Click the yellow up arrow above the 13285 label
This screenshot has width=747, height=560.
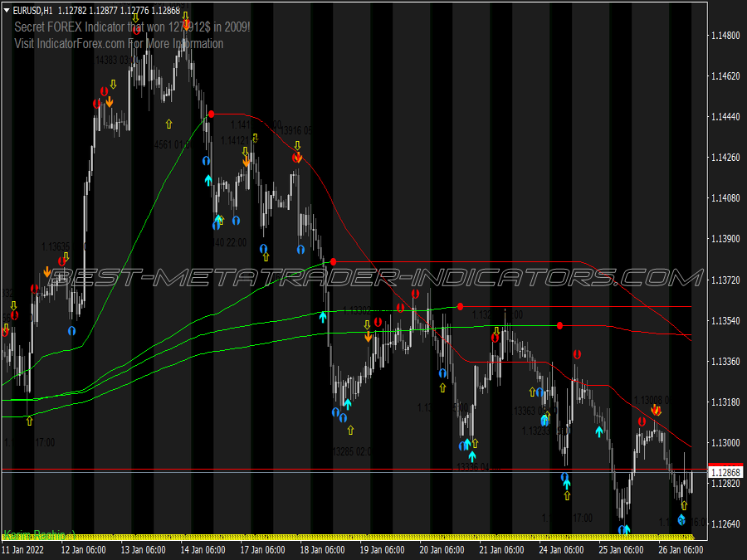[x=350, y=430]
